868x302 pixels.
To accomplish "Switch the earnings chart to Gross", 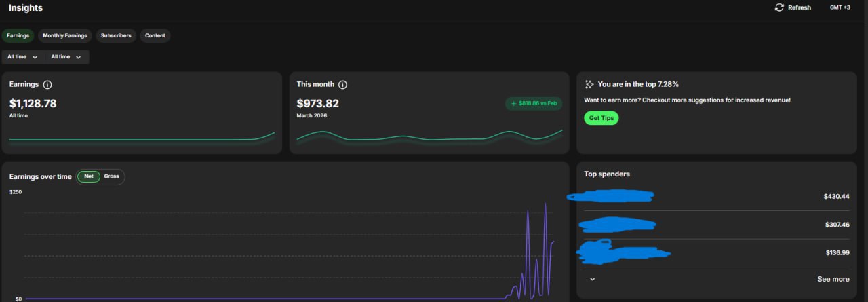I will tap(111, 176).
